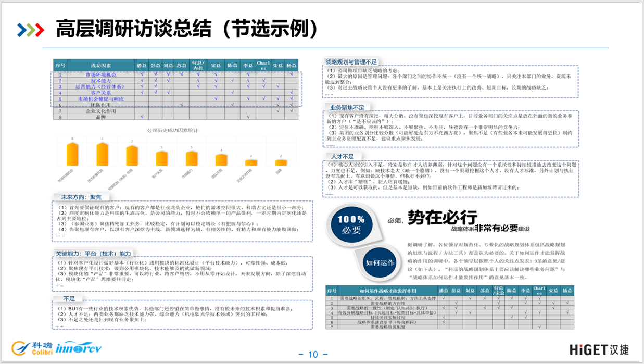Select the '未来方向：聚焦' section label

(x=78, y=197)
